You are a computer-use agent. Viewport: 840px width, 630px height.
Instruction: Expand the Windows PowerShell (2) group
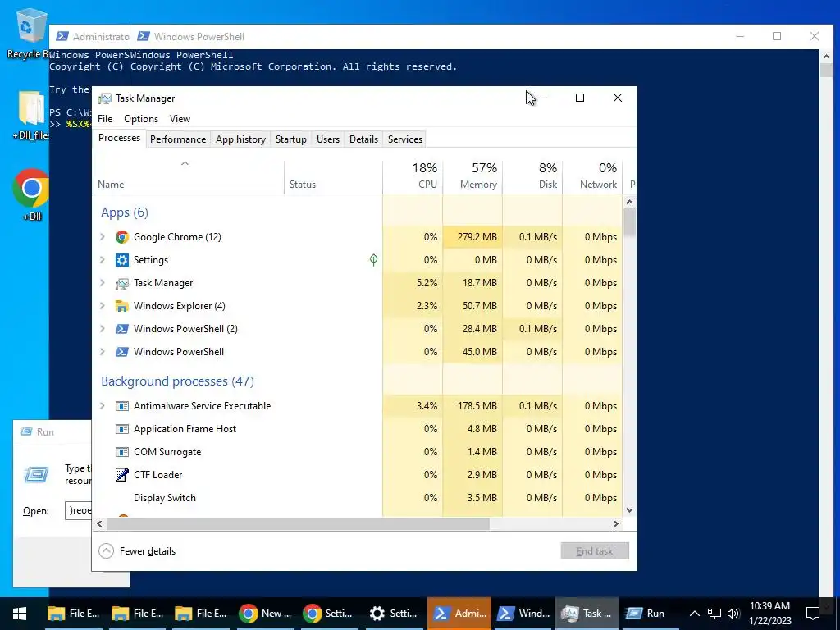coord(103,329)
